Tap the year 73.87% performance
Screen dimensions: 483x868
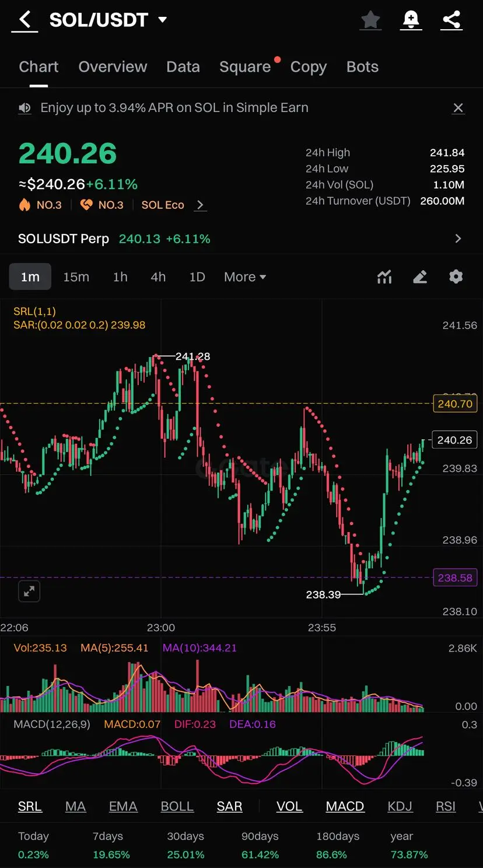[409, 845]
